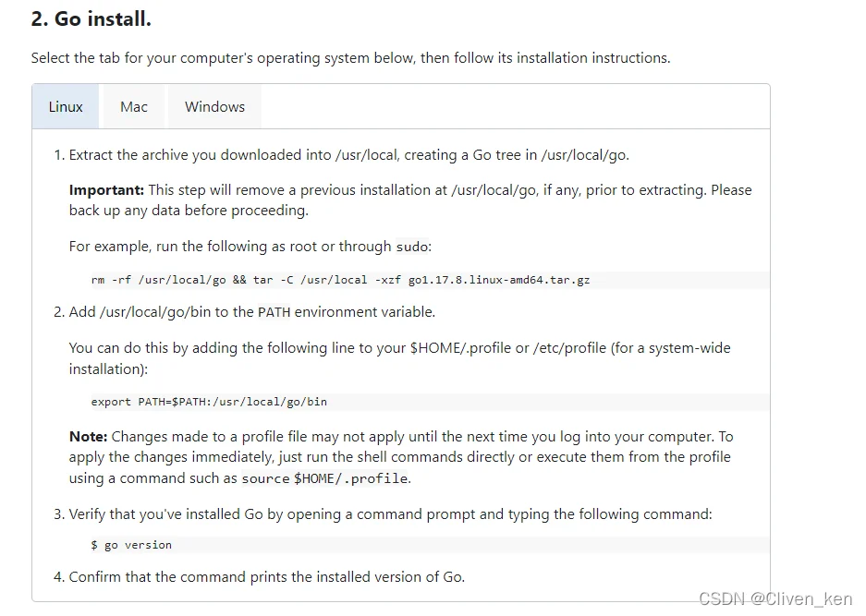Click the 'Note:' bold label
The height and width of the screenshot is (616, 866).
89,437
